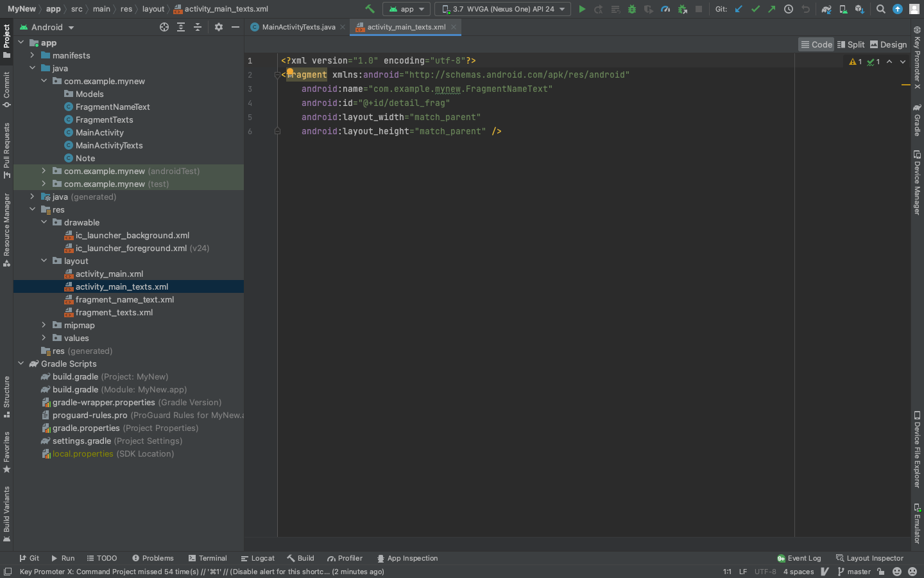The height and width of the screenshot is (578, 924).
Task: Push commits with the green arrow icon
Action: pos(772,9)
